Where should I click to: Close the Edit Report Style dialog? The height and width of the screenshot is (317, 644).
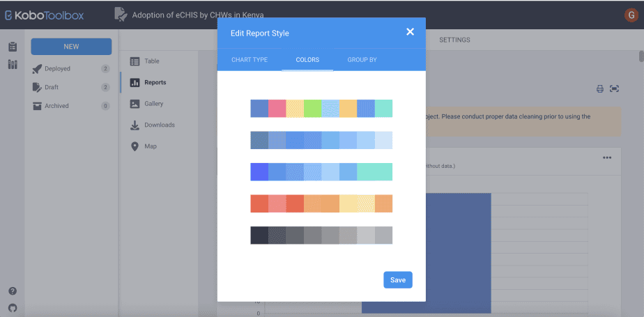pos(410,32)
